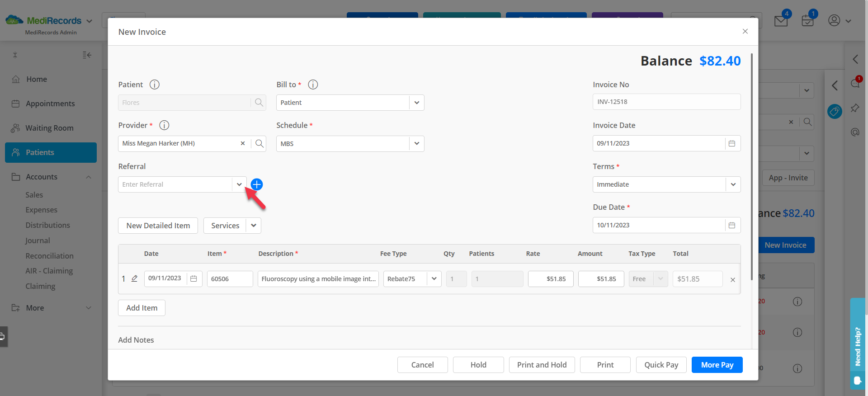Expand the Fee Type Rebate75 dropdown
This screenshot has width=868, height=396.
(x=434, y=279)
